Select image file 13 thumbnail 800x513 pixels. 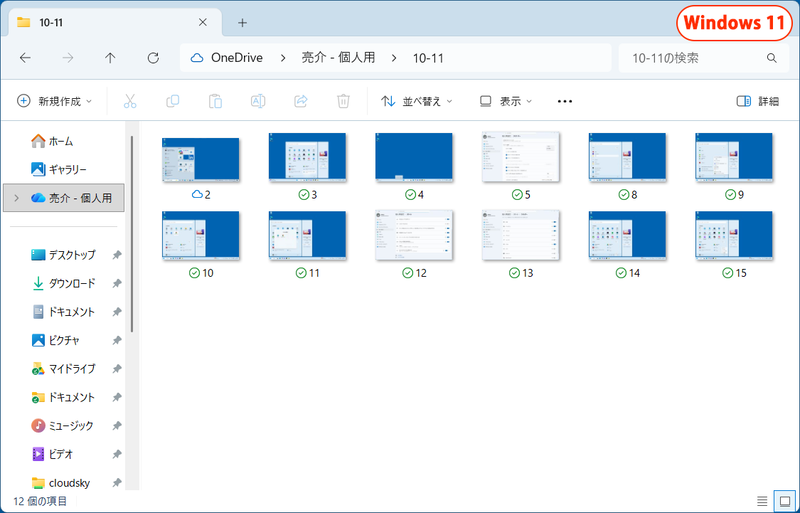(520, 236)
